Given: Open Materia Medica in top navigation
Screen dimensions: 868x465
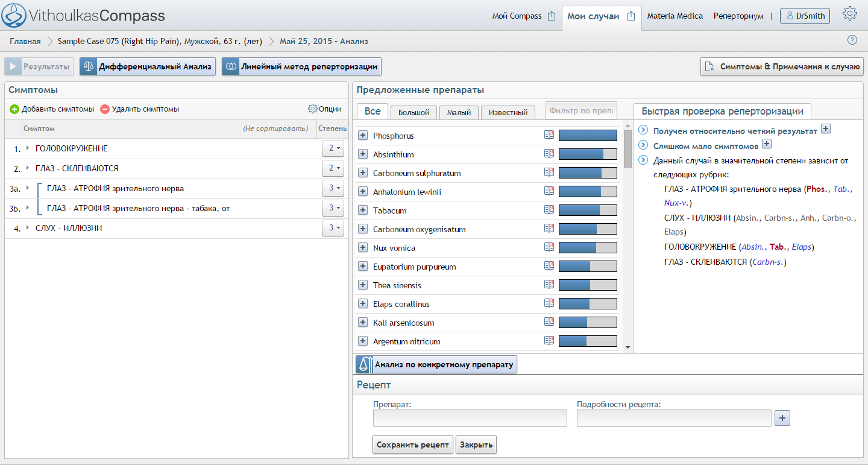Looking at the screenshot, I should (x=675, y=16).
